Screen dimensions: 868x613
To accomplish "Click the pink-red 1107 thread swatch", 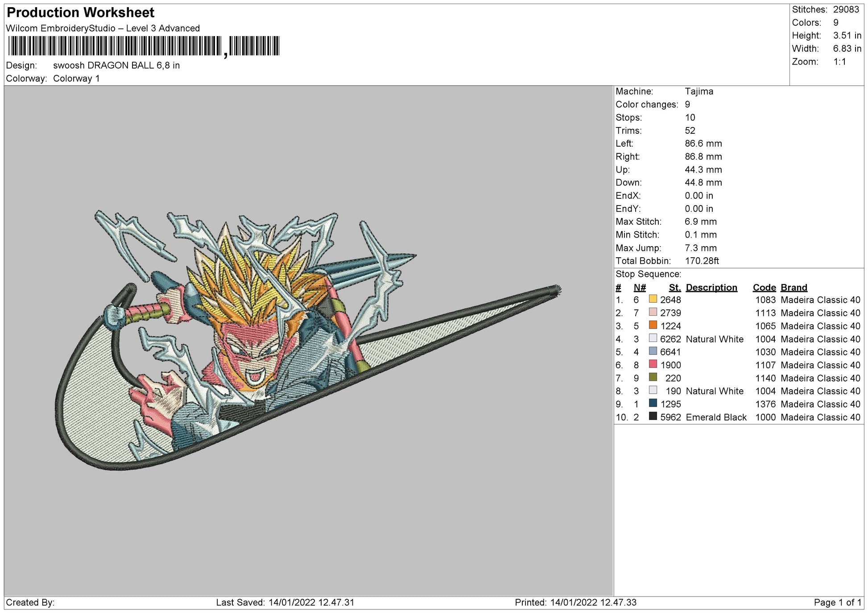I will click(x=653, y=364).
